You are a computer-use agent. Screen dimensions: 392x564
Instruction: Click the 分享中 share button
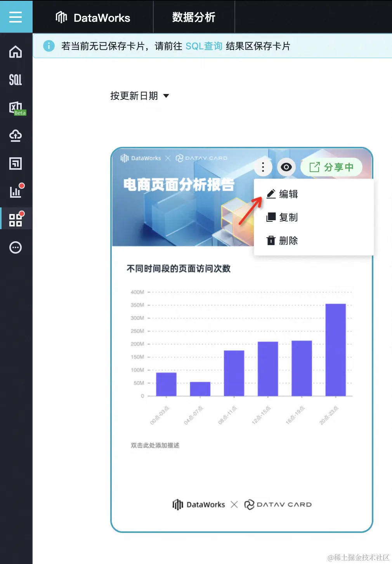[x=331, y=167]
